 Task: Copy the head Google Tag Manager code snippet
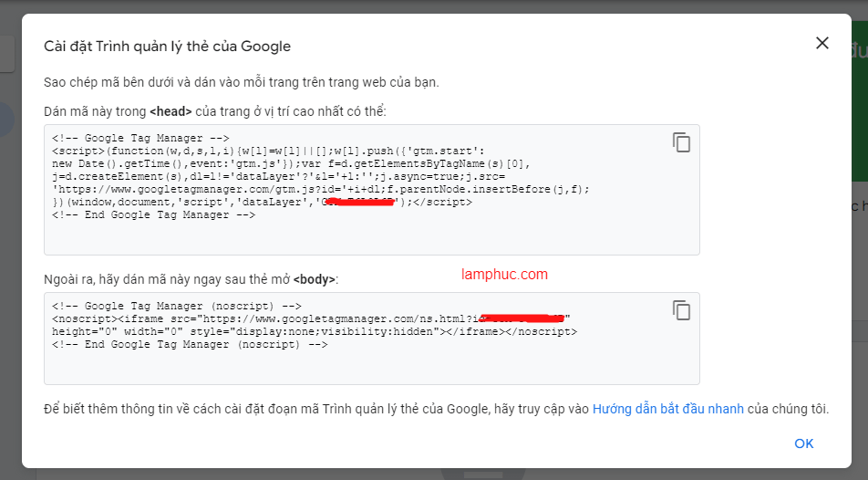point(681,142)
